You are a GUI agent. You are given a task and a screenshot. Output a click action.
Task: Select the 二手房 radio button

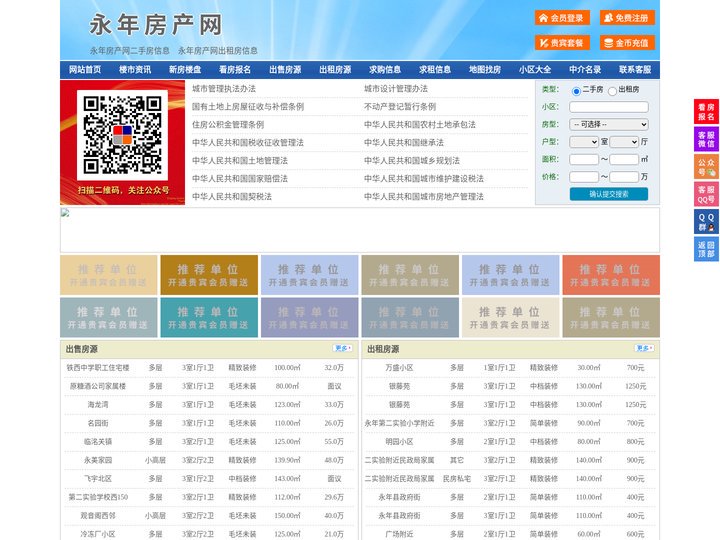pos(576,91)
